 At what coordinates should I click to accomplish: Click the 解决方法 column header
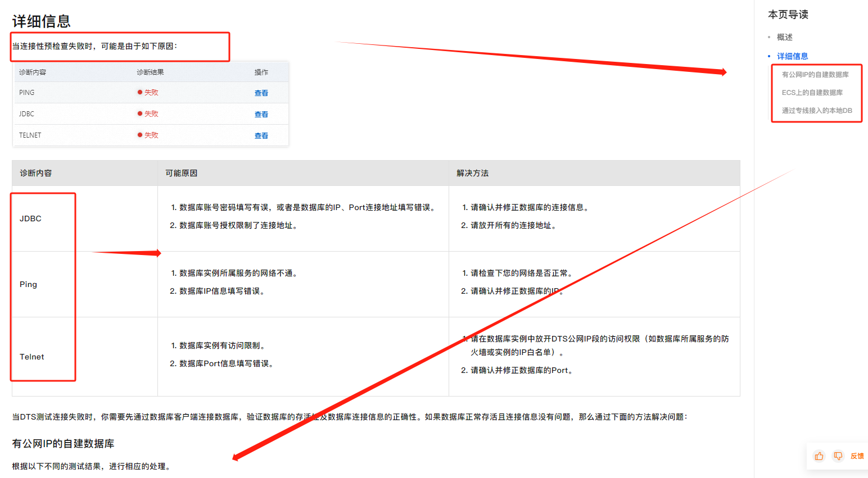pyautogui.click(x=472, y=173)
